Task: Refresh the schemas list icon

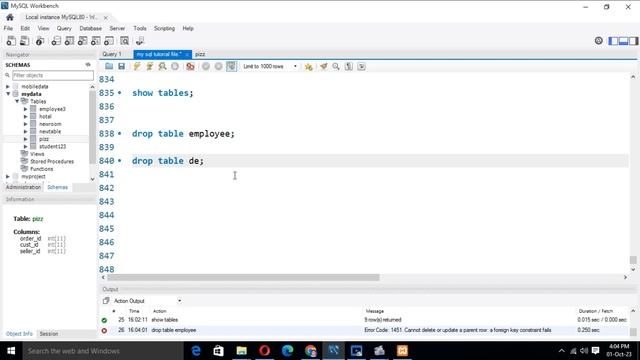Action: pos(88,65)
